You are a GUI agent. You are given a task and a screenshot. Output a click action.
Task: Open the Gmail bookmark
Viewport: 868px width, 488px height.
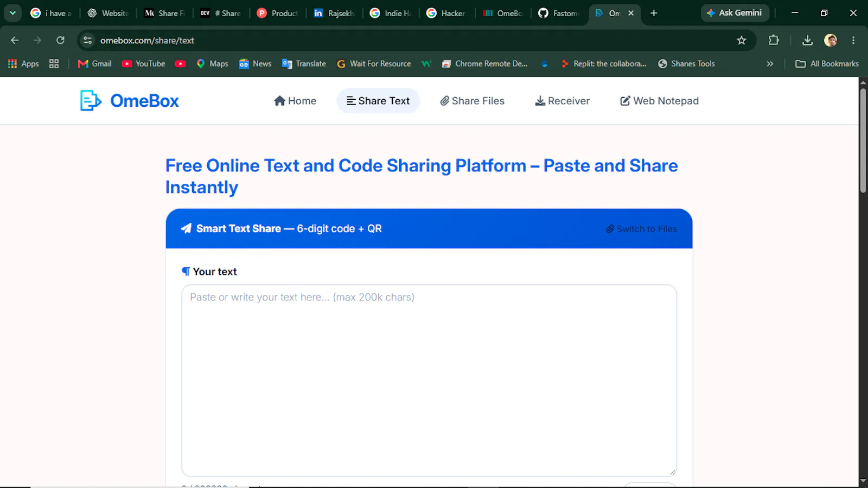point(95,63)
